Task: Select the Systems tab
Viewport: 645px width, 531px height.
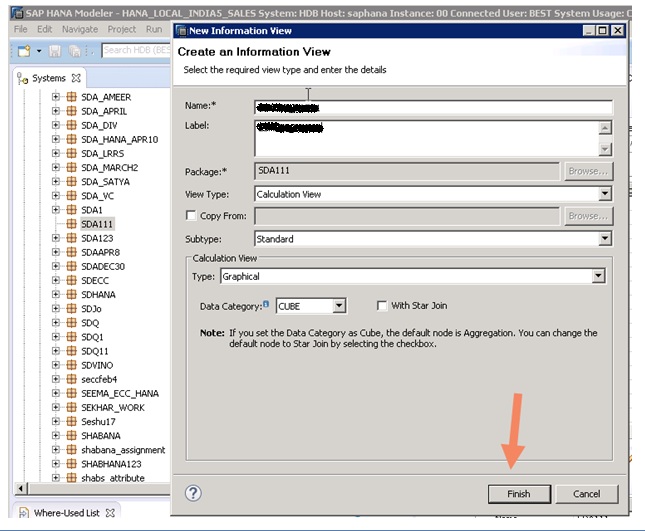Action: tap(49, 78)
